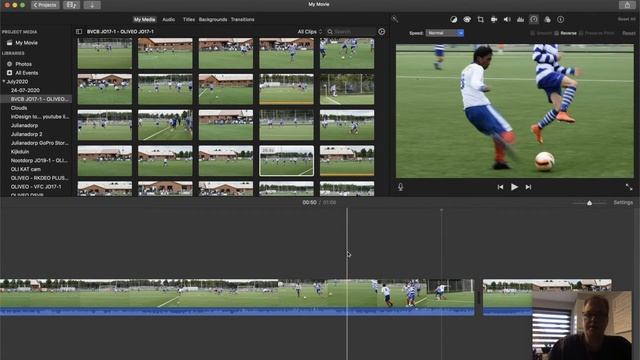This screenshot has height=360, width=640.
Task: Switch to the My Media tab
Action: (144, 19)
